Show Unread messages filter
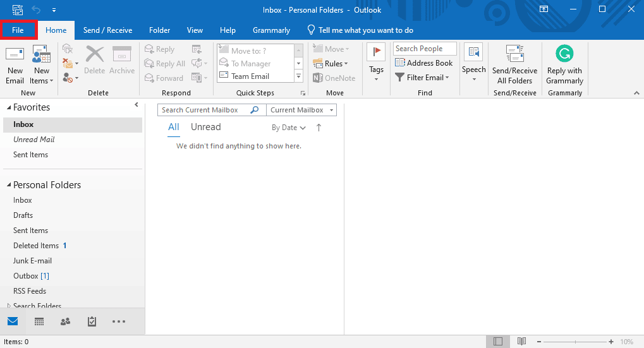 point(206,127)
